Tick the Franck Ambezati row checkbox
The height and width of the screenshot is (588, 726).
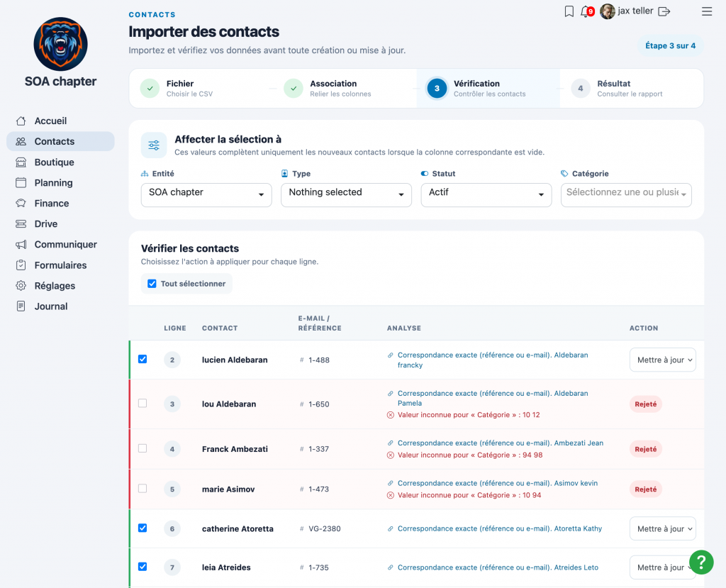(143, 448)
